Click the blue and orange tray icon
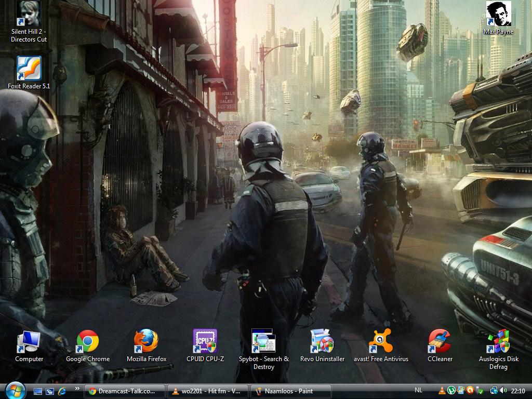Screen dimensions: 532x399 pyautogui.click(x=461, y=391)
